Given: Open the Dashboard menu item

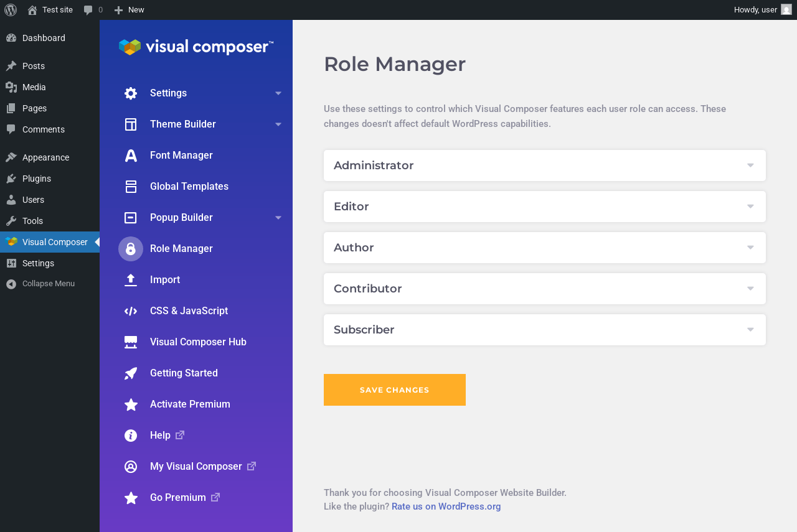Looking at the screenshot, I should click(x=50, y=38).
